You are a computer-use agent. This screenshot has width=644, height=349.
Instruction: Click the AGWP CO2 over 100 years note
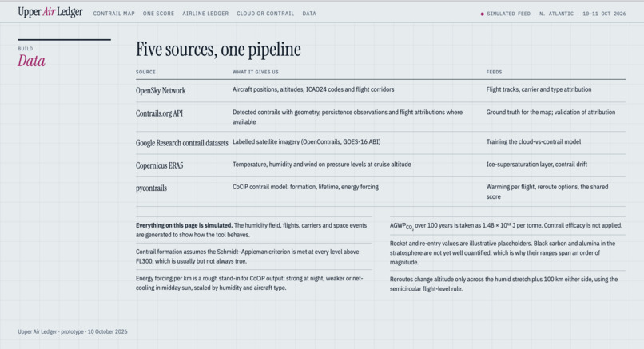point(506,226)
